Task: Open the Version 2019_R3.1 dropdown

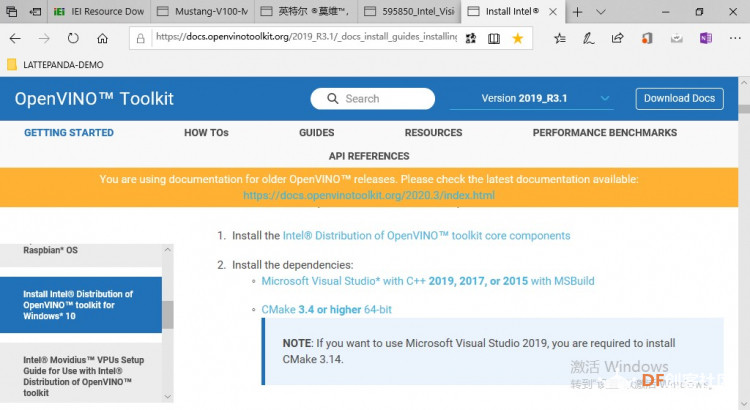Action: tap(531, 99)
